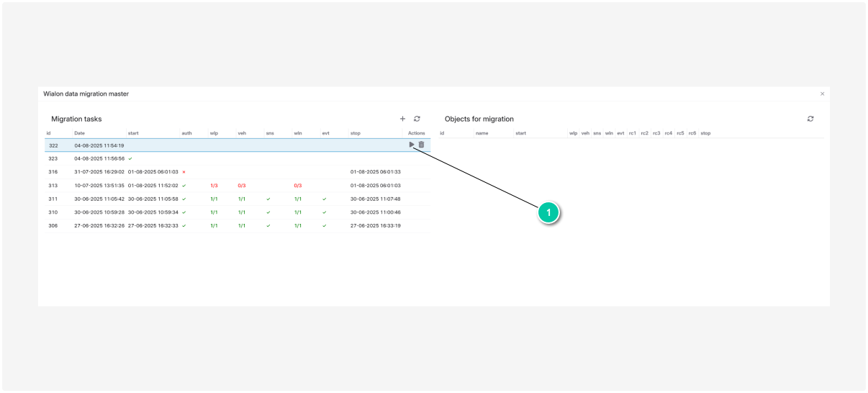Screen dimensions: 868x393
Task: Close the Wialon data migration master dialog
Action: coord(822,94)
